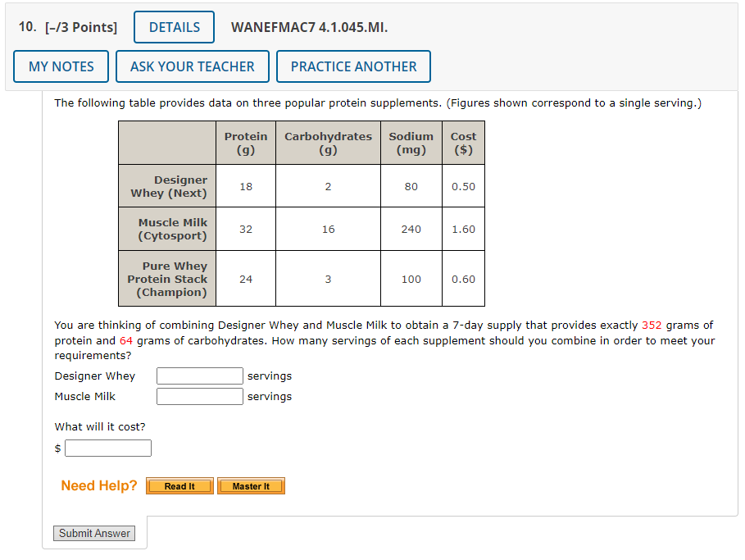Open the DETAILS panel

tap(174, 26)
